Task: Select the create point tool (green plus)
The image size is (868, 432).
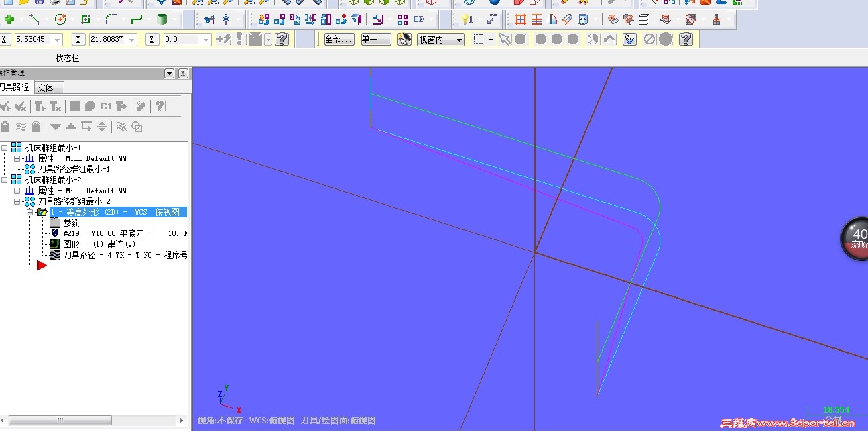Action: [x=9, y=19]
